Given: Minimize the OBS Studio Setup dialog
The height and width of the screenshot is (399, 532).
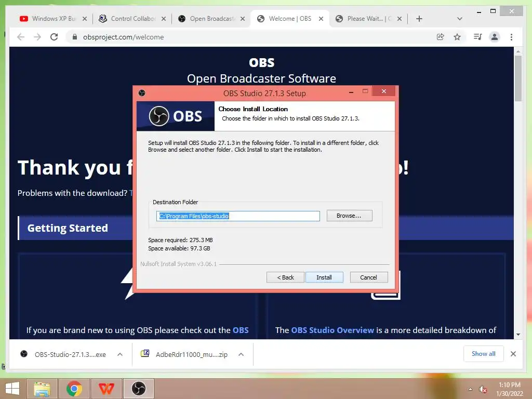Looking at the screenshot, I should tap(351, 91).
